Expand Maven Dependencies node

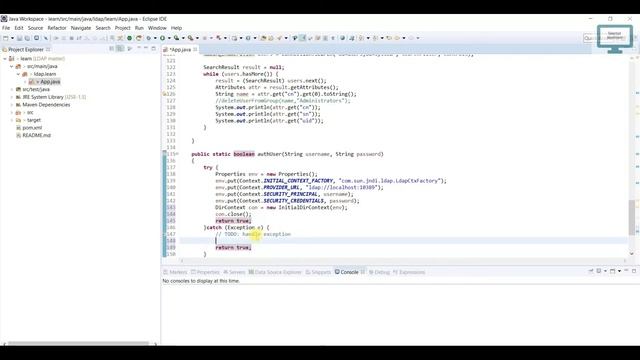(11, 105)
